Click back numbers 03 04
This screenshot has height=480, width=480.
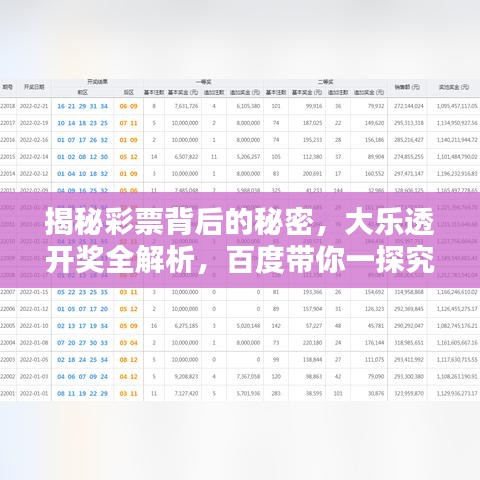point(128,343)
